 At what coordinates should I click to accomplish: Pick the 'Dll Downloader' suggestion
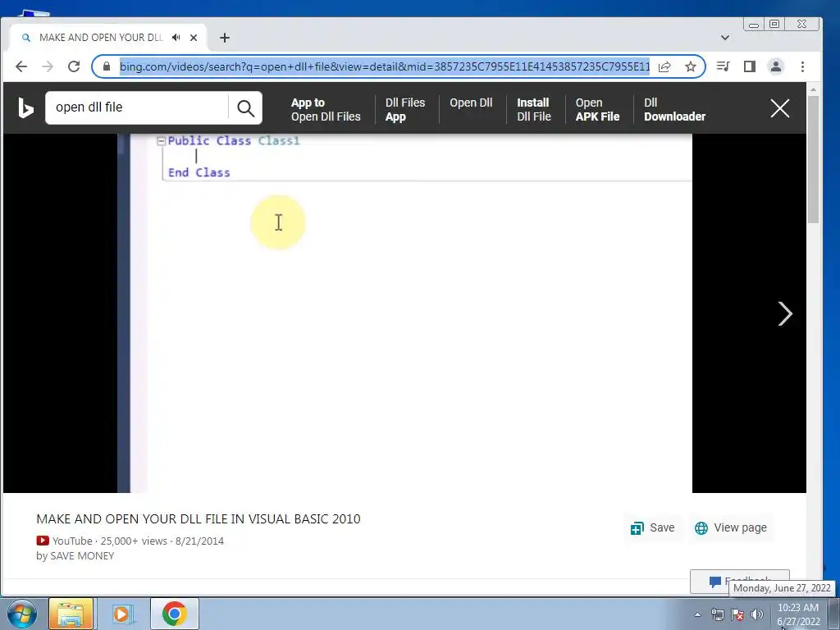coord(674,109)
